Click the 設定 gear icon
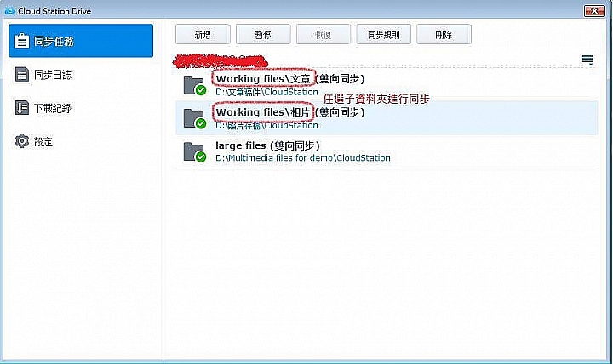This screenshot has width=613, height=364. pos(22,141)
